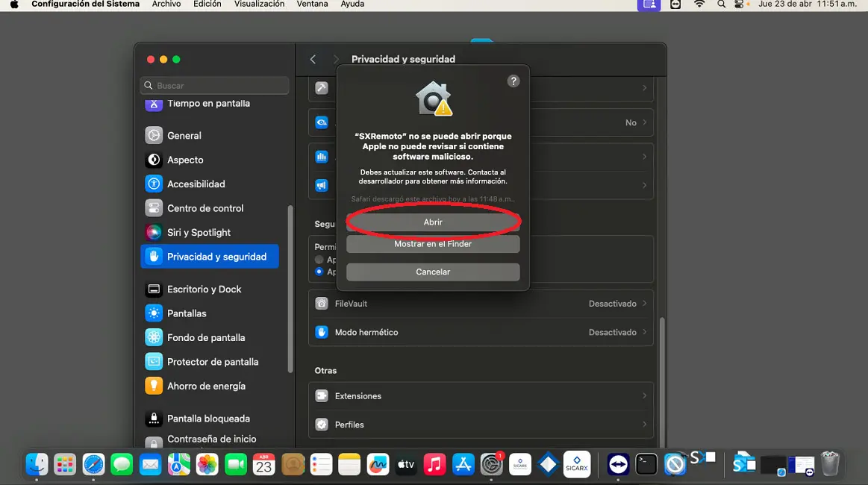The height and width of the screenshot is (485, 868).
Task: Cancel the SXRemoto warning dialog
Action: click(x=433, y=272)
